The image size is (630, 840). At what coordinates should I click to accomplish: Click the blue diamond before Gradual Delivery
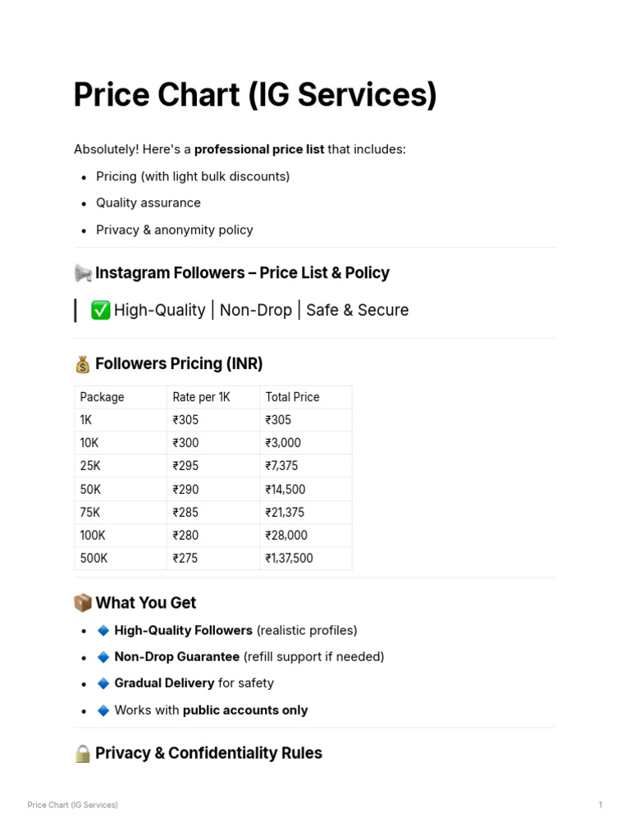coord(103,683)
